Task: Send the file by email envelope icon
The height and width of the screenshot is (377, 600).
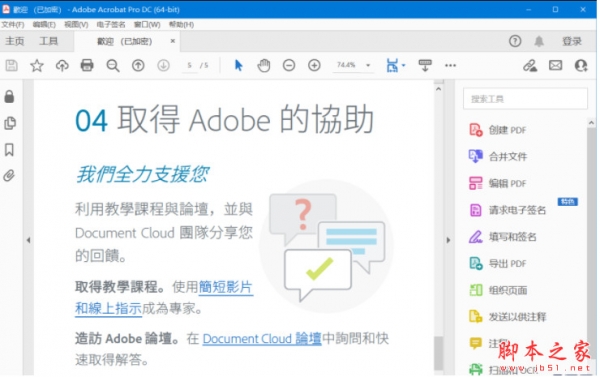Action: pyautogui.click(x=555, y=65)
